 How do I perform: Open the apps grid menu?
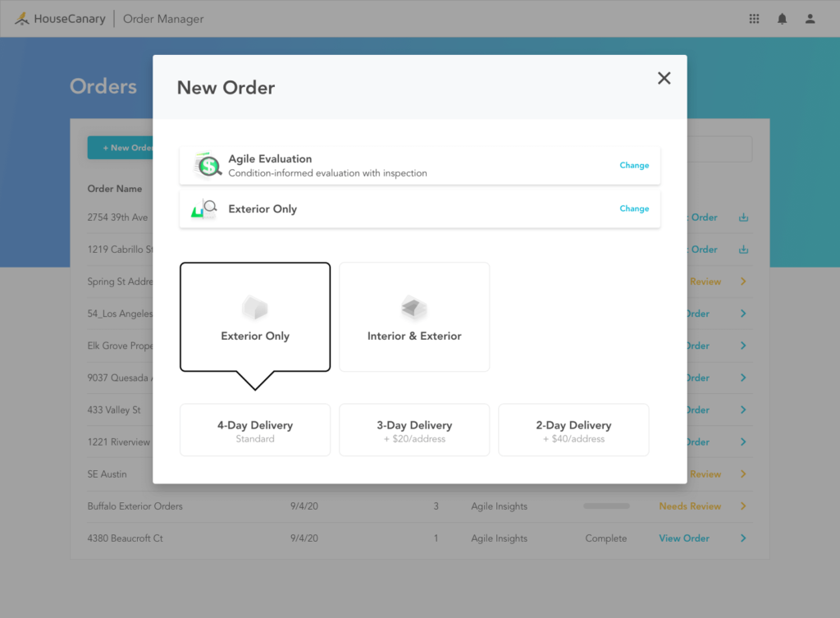coord(754,19)
